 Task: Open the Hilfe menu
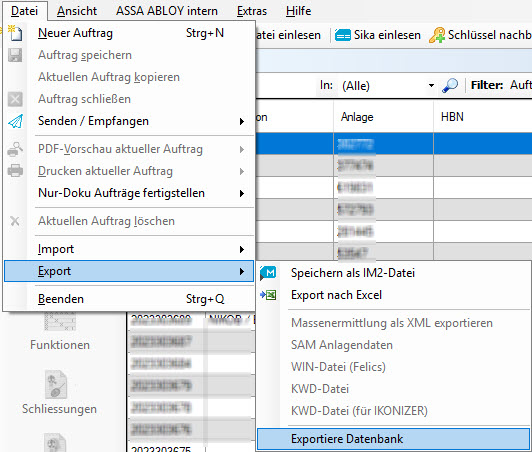coord(299,11)
